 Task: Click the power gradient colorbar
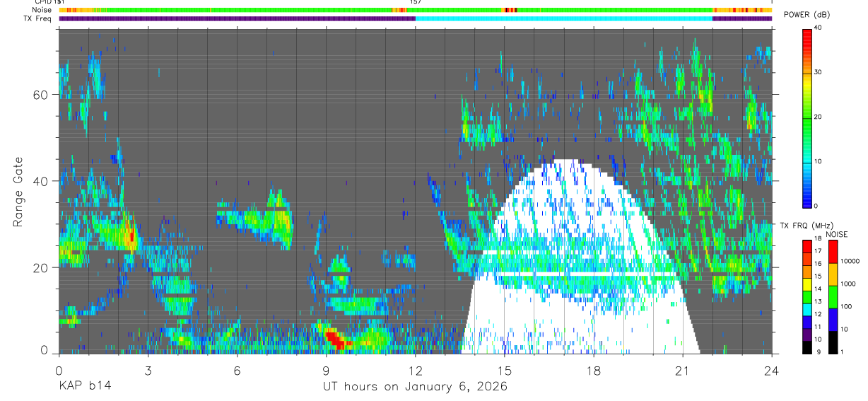point(807,117)
